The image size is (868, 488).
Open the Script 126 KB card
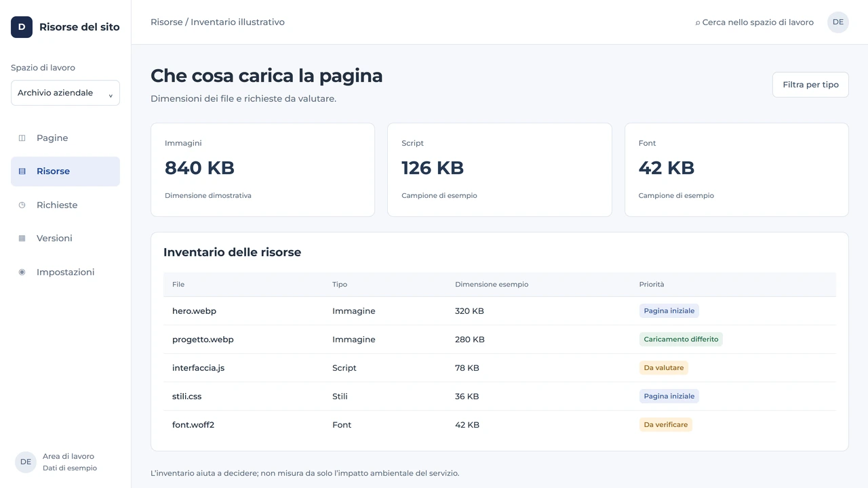pyautogui.click(x=500, y=169)
